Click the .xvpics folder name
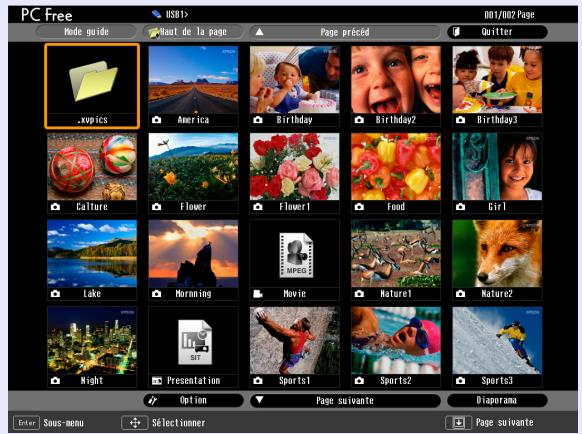The image size is (582, 434). coord(92,120)
